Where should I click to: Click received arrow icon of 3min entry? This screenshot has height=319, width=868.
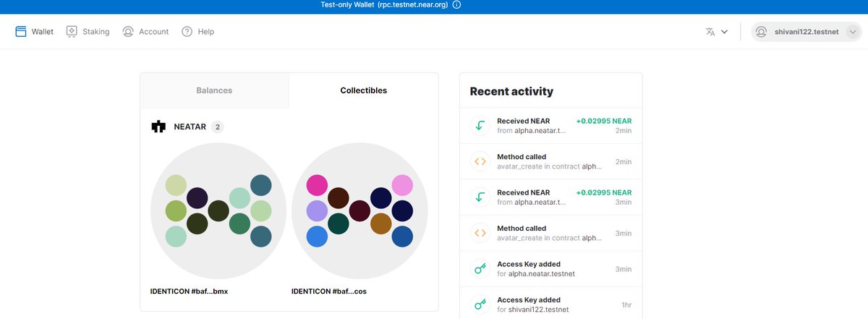tap(480, 197)
